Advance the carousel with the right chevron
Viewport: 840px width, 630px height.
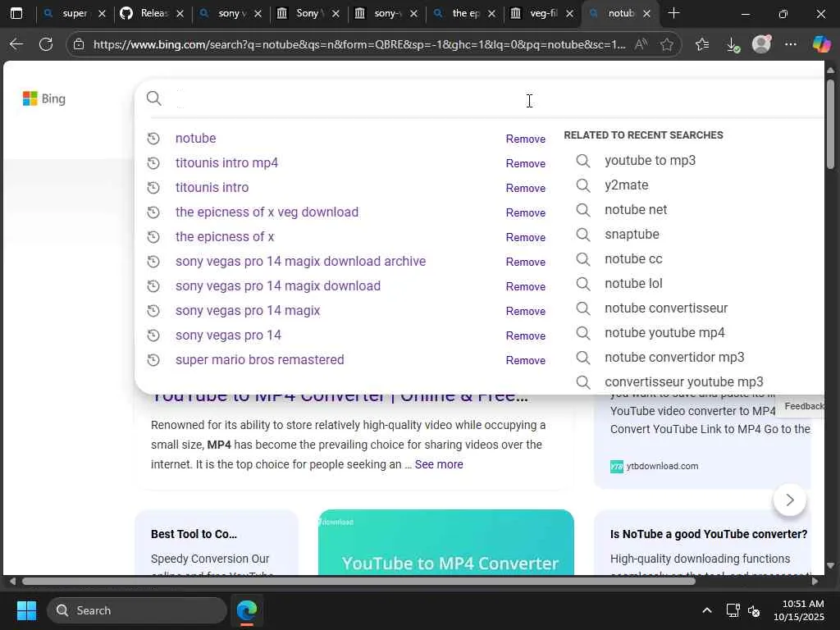[790, 500]
